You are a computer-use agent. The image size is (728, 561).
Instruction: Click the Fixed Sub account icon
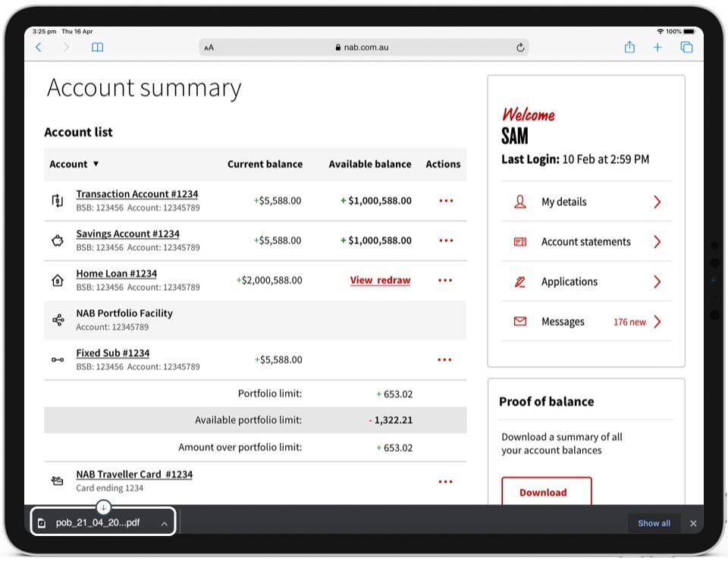[x=58, y=359]
